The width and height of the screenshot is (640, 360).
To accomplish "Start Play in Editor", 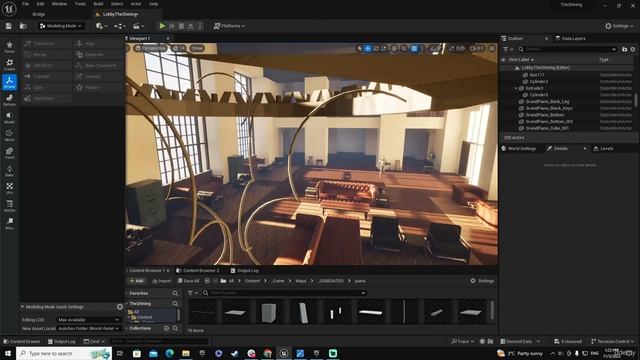I will pyautogui.click(x=162, y=26).
